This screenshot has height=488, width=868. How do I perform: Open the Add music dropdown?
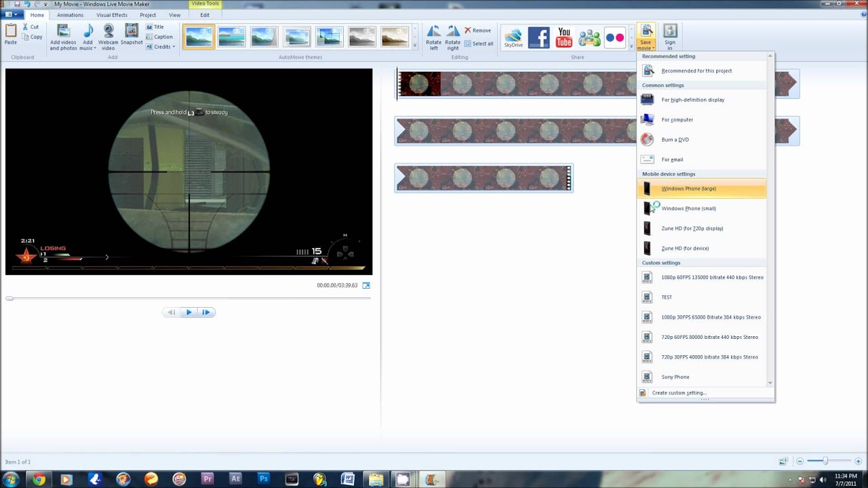pos(88,38)
